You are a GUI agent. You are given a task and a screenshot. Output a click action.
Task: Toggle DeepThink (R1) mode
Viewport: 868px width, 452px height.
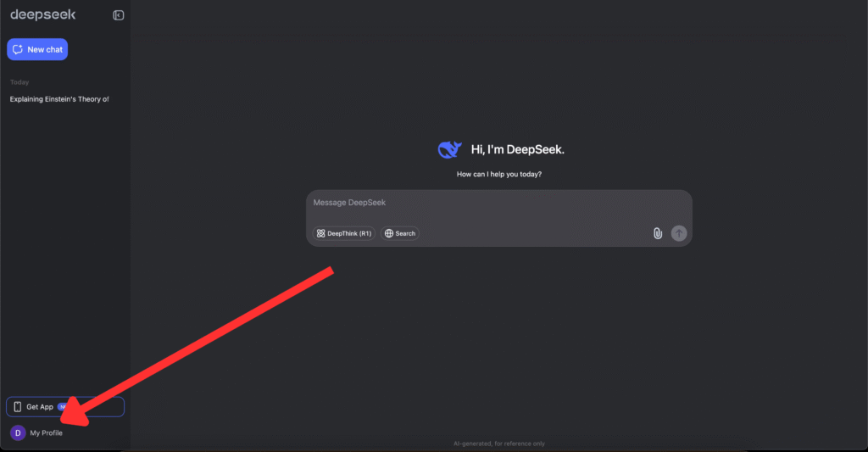[344, 233]
